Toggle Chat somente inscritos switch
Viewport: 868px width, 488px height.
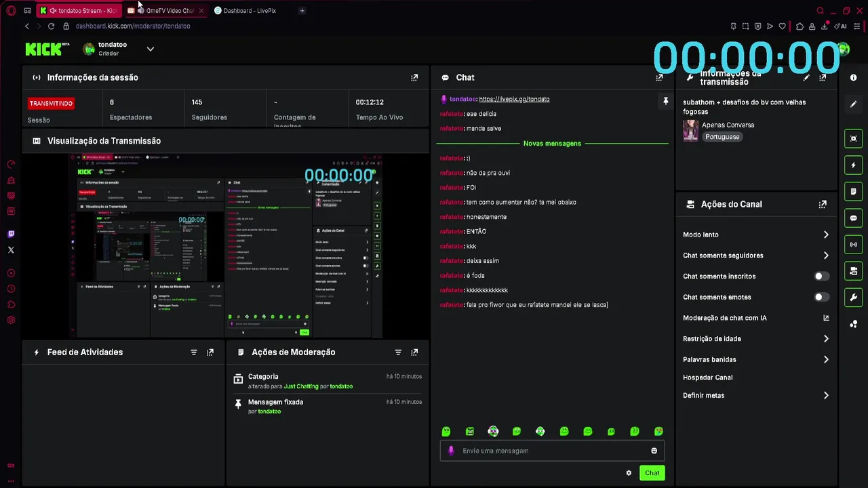pos(821,277)
